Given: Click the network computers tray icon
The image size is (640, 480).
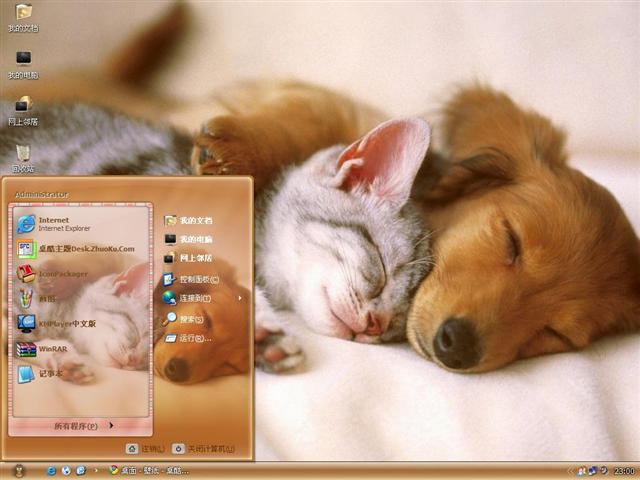Looking at the screenshot, I should coord(592,471).
